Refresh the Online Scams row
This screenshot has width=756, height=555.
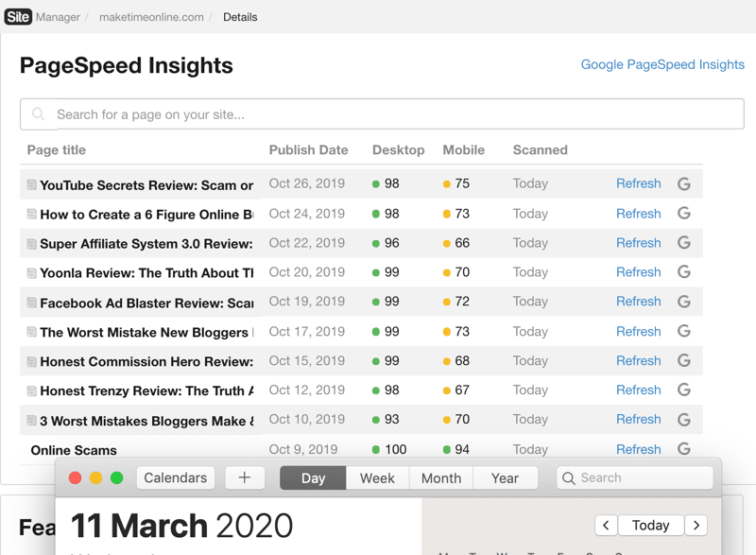(639, 449)
